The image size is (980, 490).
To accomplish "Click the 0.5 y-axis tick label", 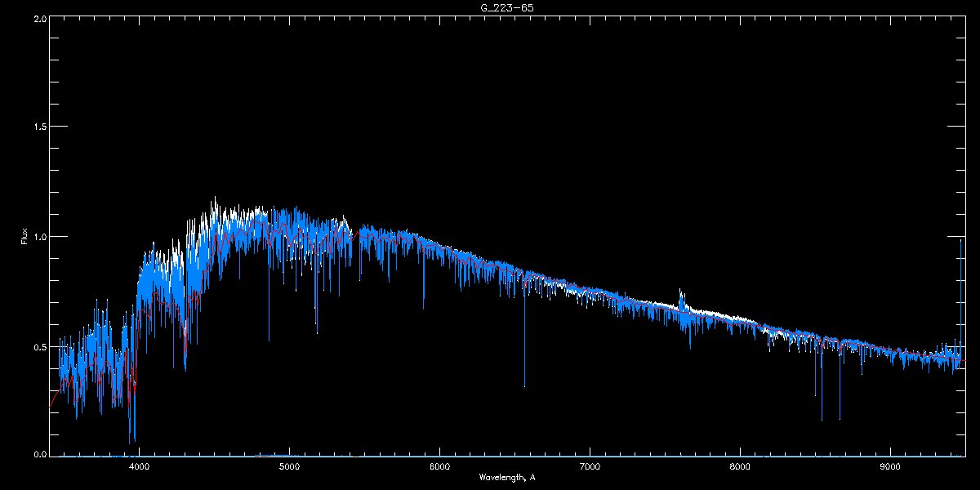I will point(39,346).
